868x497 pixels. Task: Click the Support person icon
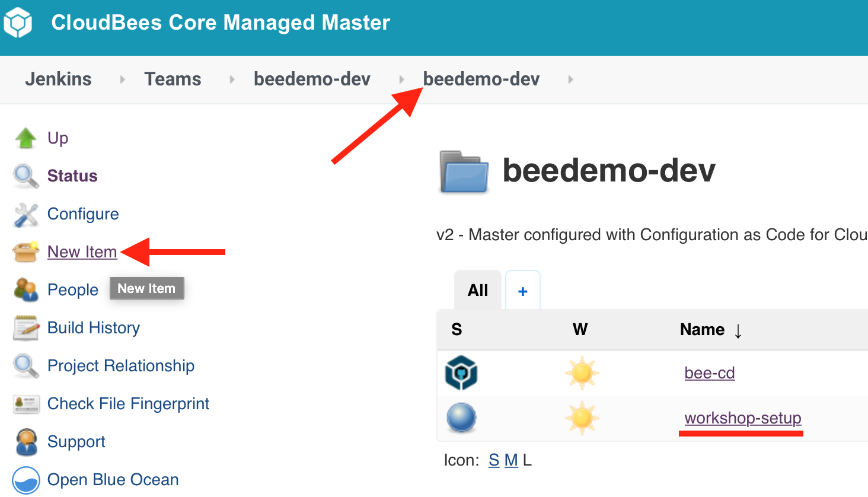click(26, 442)
